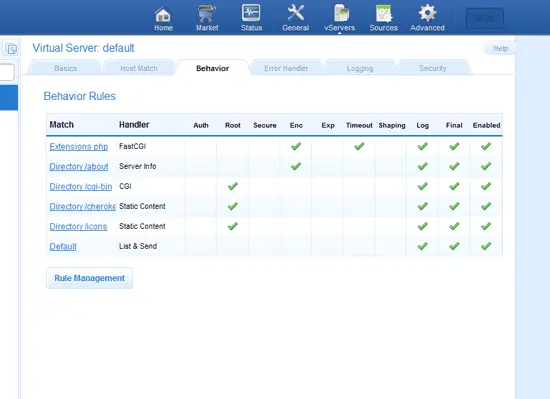Toggle Log checkmark for Default rule

pos(423,246)
